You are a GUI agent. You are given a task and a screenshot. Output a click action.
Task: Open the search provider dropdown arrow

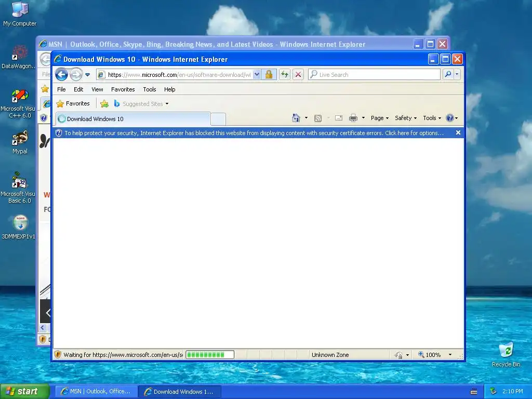coord(457,74)
